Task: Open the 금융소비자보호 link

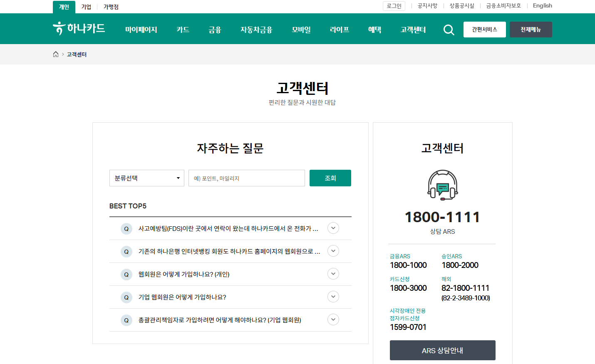Action: [503, 6]
